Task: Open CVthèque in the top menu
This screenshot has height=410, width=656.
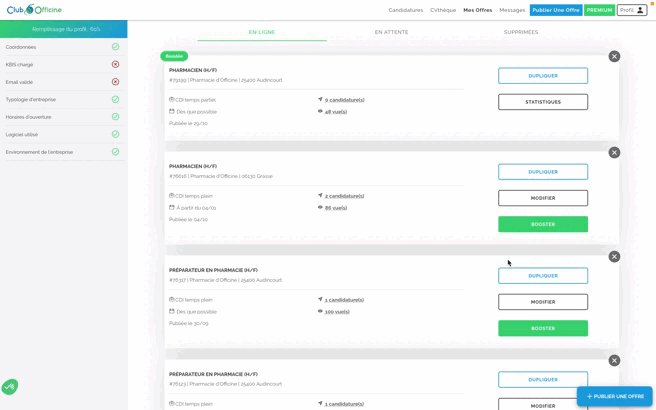Action: [x=443, y=10]
